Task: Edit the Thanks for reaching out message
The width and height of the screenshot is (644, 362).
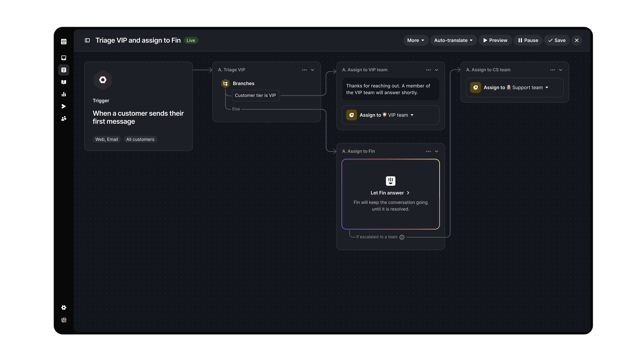Action: [x=390, y=89]
